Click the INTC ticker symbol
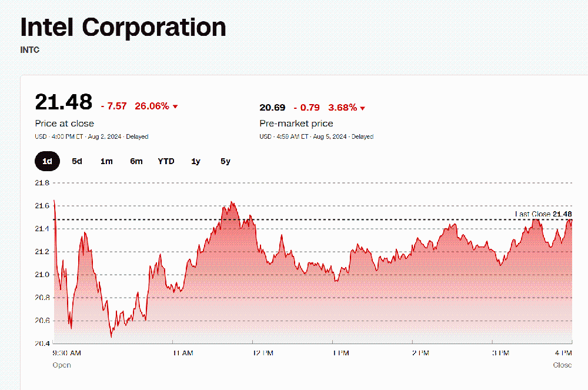This screenshot has width=588, height=390. coord(29,50)
